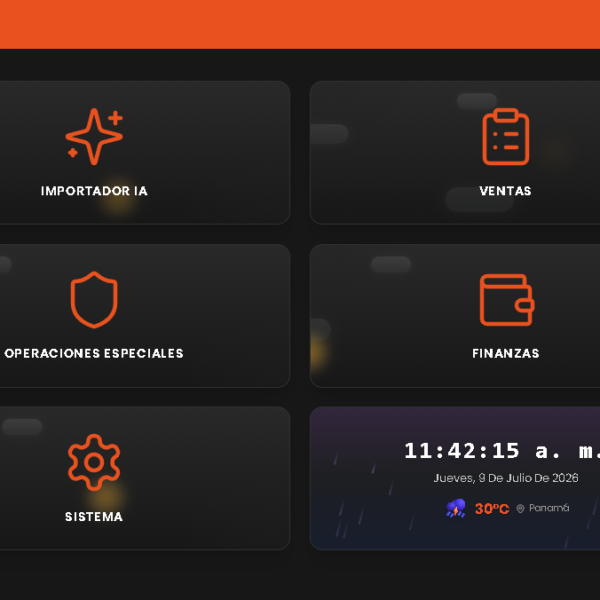Click the orange header bar
600x600 pixels.
click(300, 24)
